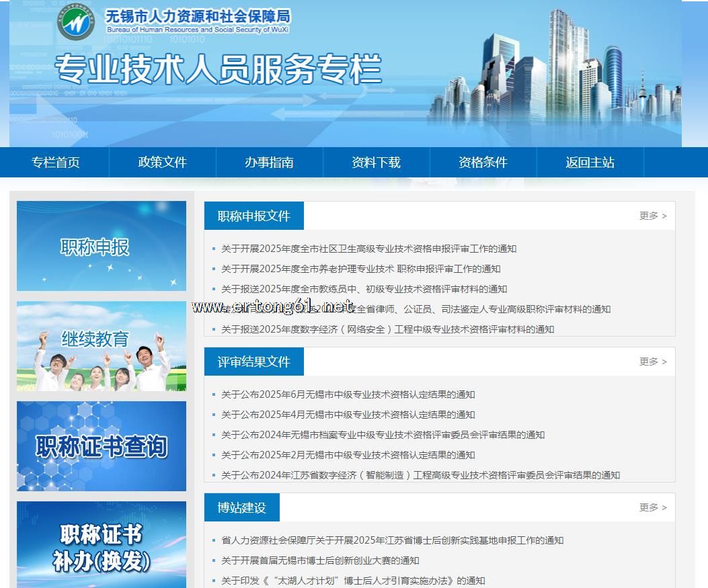
Task: Open the 2025 社区卫生高级专业技术资格 notice
Action: 368,249
